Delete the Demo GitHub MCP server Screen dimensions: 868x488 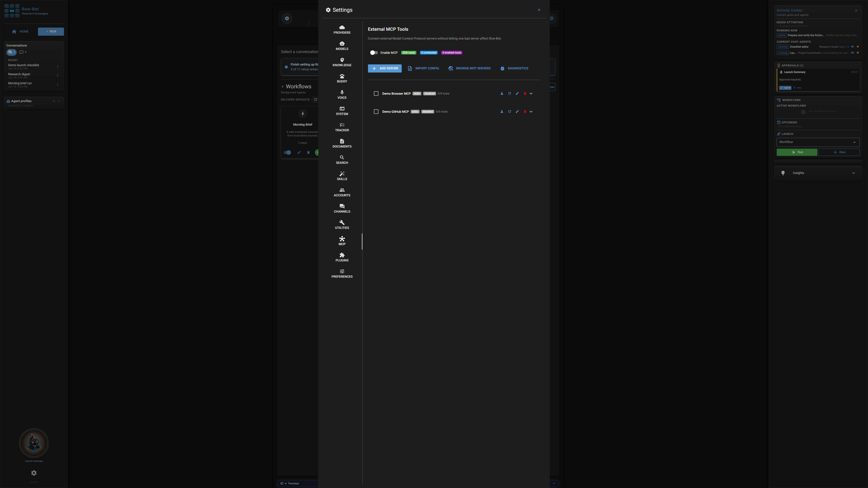525,112
